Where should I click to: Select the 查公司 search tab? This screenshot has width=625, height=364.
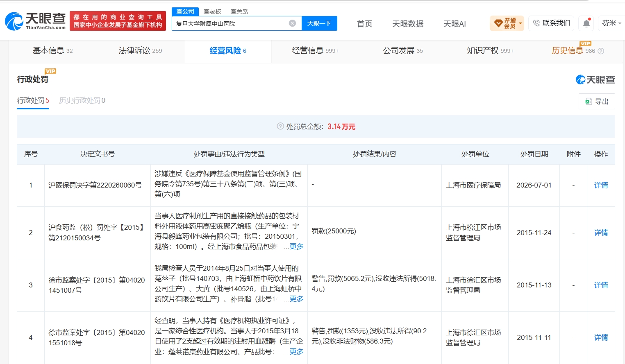[185, 11]
